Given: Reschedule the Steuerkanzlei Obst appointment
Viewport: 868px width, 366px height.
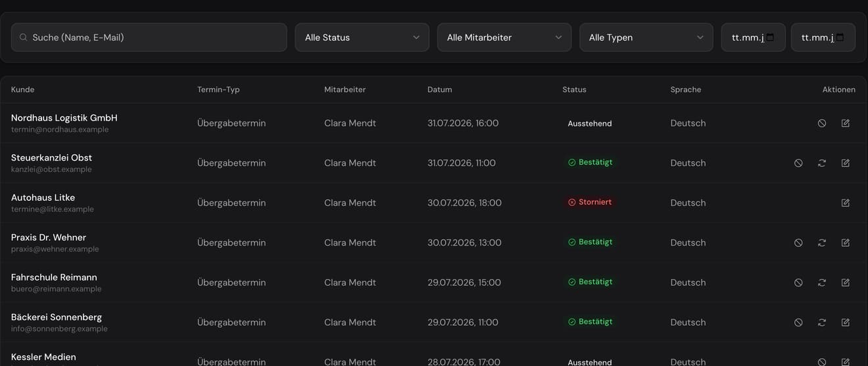Looking at the screenshot, I should click(x=822, y=163).
